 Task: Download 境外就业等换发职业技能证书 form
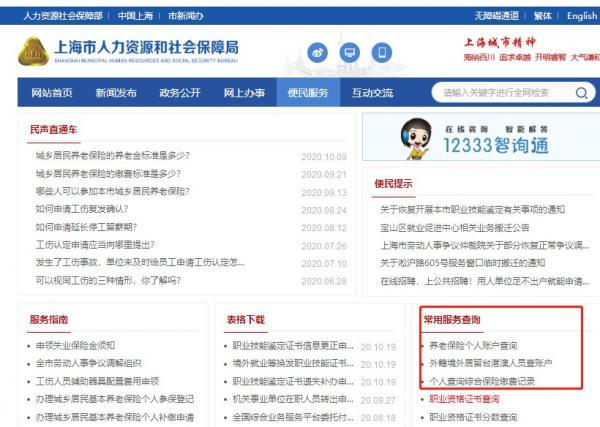coord(293,363)
